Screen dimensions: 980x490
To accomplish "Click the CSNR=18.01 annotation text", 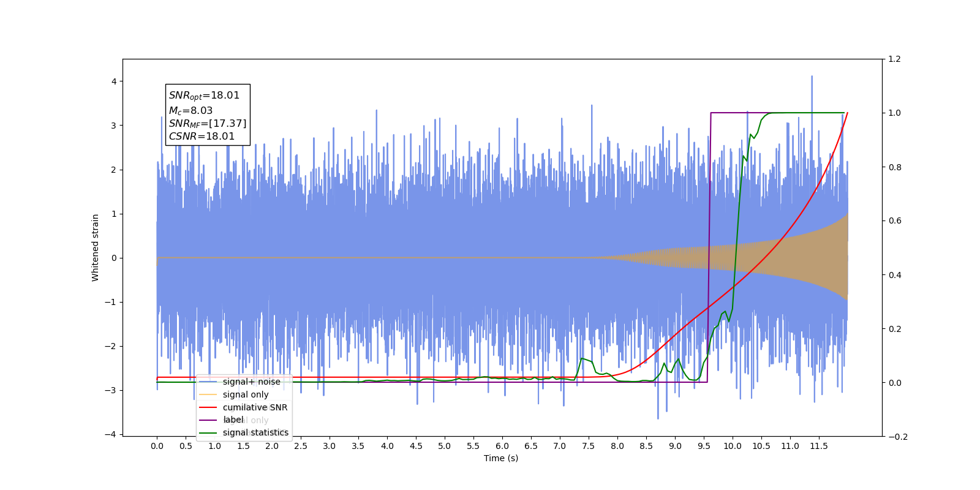I will pyautogui.click(x=202, y=136).
